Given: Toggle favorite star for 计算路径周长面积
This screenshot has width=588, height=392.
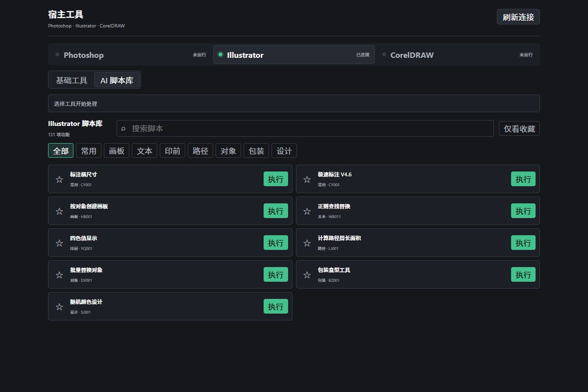Looking at the screenshot, I should (307, 243).
